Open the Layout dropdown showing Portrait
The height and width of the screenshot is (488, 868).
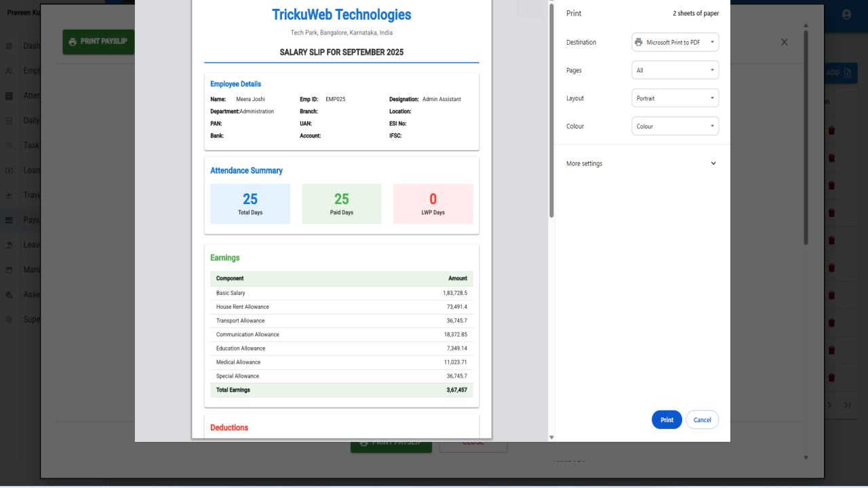(x=675, y=98)
